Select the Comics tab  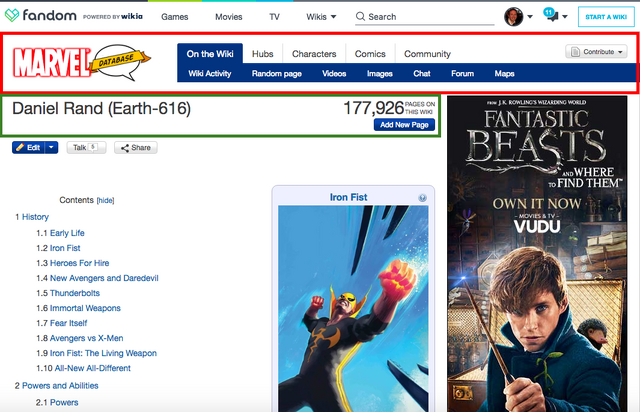[x=370, y=54]
